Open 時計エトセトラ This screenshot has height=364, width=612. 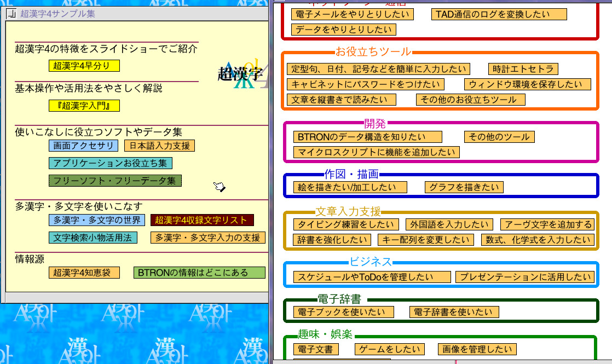pyautogui.click(x=523, y=69)
